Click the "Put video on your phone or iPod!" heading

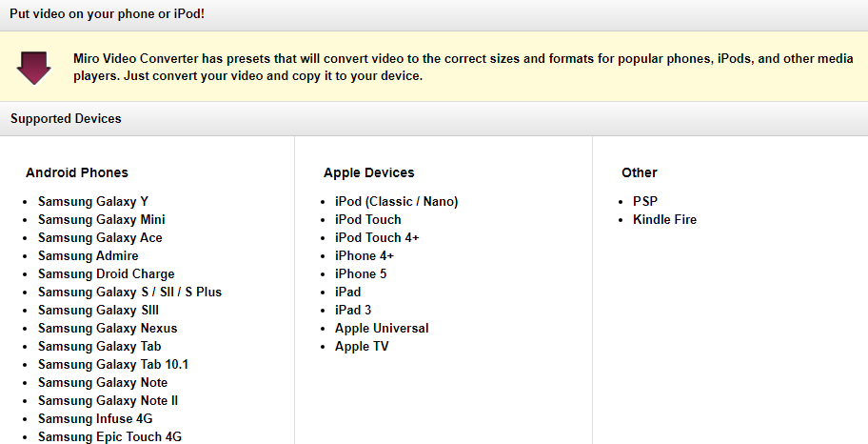[x=107, y=14]
